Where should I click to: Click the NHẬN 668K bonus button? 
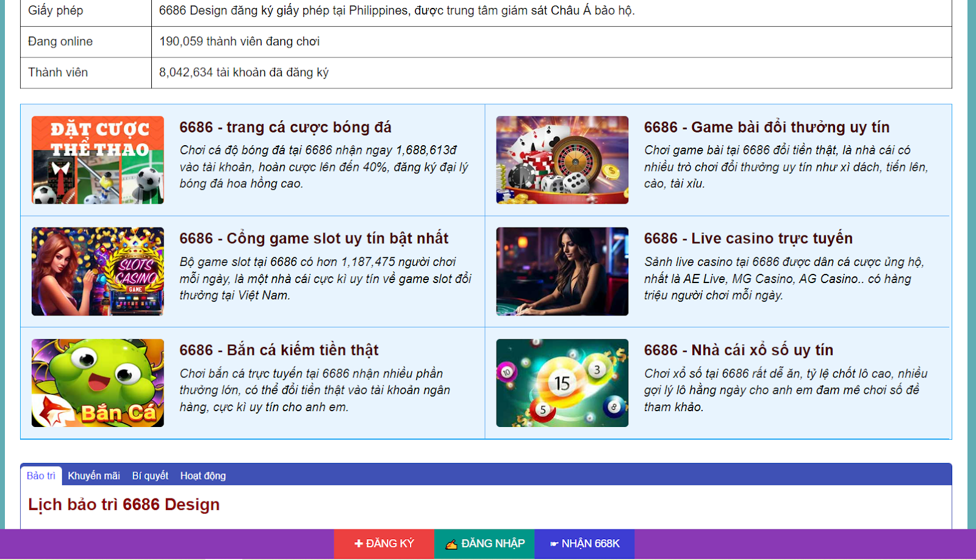tap(584, 544)
